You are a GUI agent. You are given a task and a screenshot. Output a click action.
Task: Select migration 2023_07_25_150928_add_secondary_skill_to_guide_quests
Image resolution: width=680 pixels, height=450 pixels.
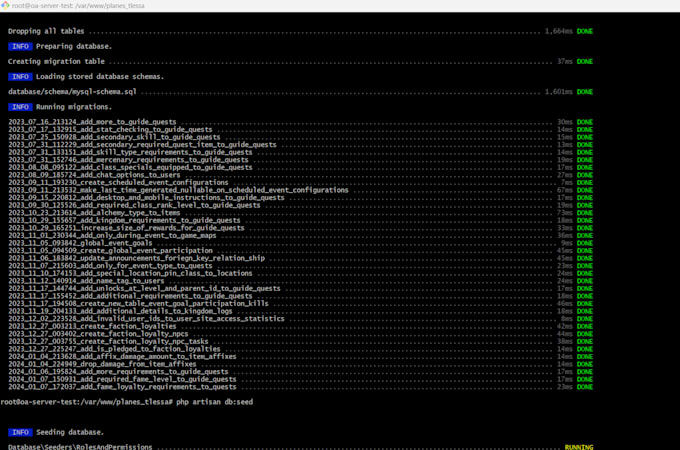point(114,137)
